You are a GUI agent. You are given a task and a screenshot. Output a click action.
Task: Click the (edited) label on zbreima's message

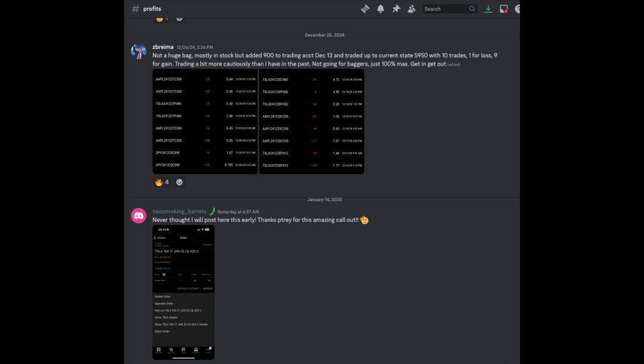(454, 64)
